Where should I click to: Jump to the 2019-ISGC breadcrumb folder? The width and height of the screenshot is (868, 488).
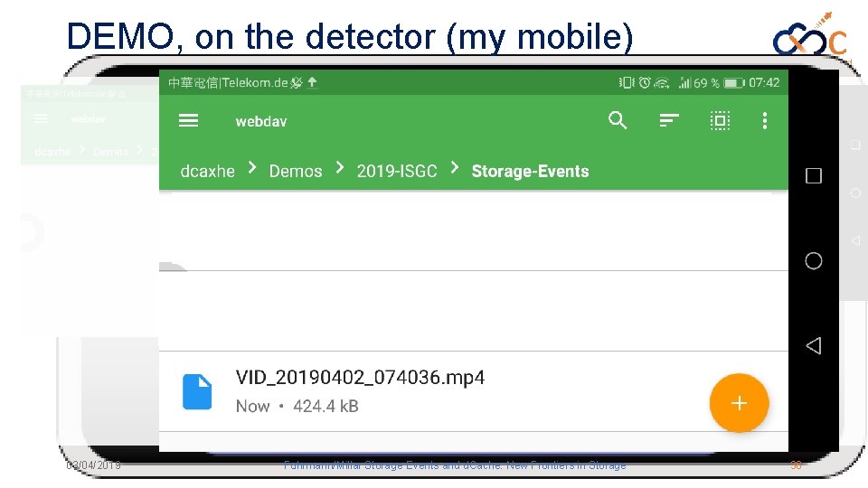point(396,171)
